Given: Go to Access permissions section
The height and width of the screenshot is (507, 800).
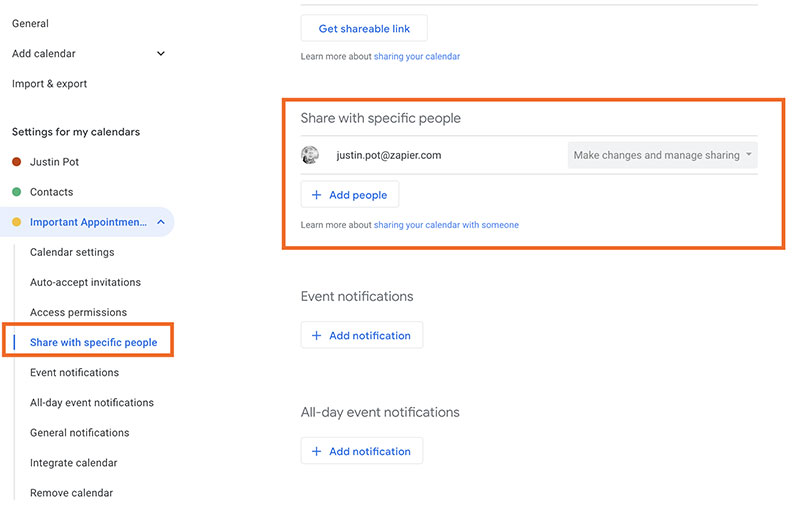Looking at the screenshot, I should [x=78, y=312].
